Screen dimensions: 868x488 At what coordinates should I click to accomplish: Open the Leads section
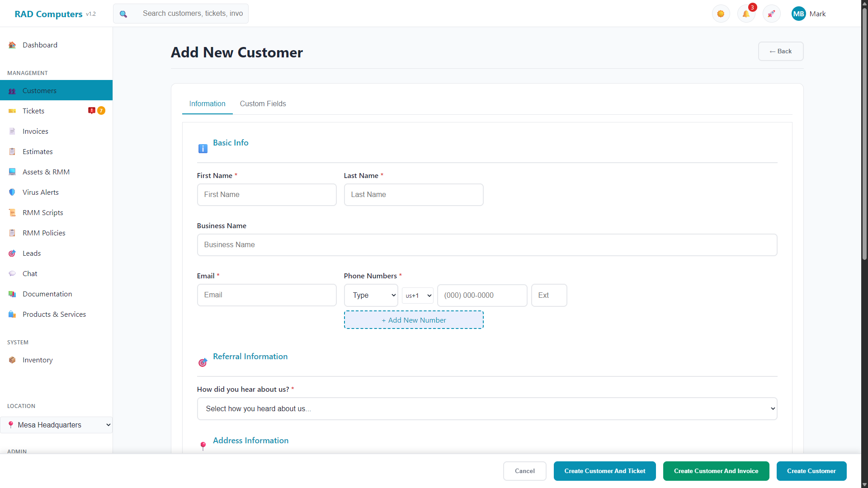pyautogui.click(x=31, y=253)
